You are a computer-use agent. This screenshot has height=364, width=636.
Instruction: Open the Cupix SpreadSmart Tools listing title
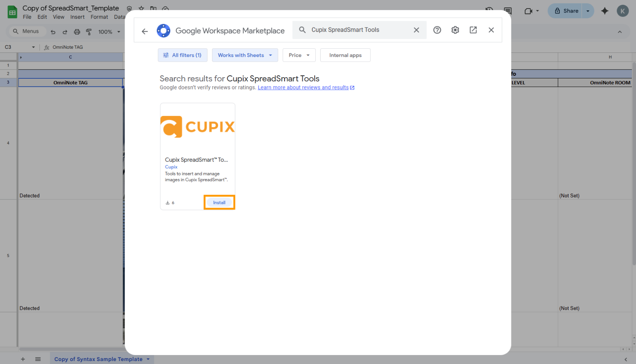tap(196, 160)
